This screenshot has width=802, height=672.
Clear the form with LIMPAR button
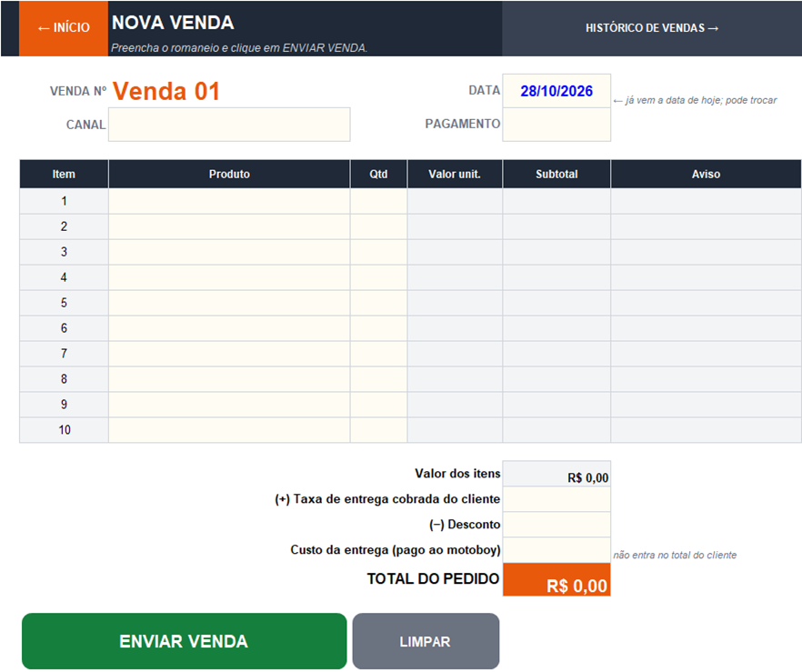point(426,641)
